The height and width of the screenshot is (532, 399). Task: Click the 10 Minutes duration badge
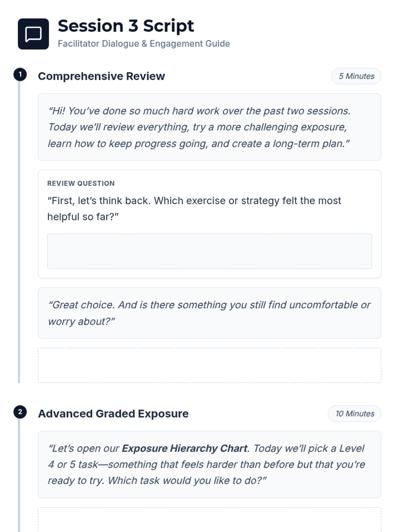[354, 414]
